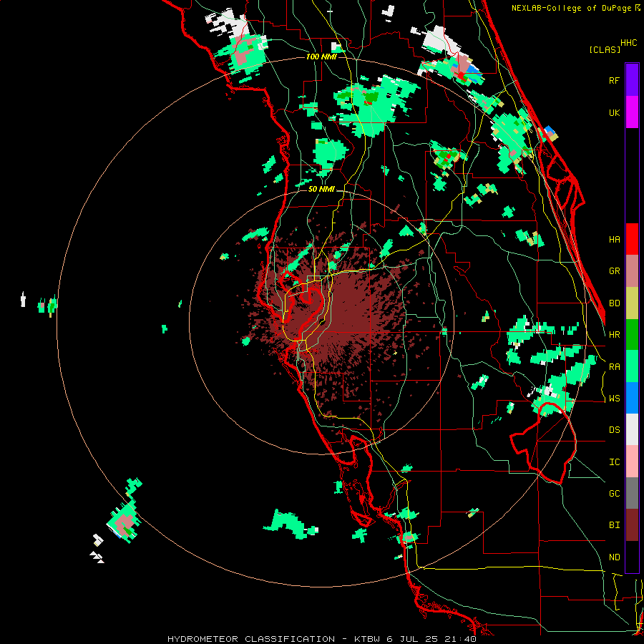
Task: Click the DS white legend swatch
Action: click(632, 429)
